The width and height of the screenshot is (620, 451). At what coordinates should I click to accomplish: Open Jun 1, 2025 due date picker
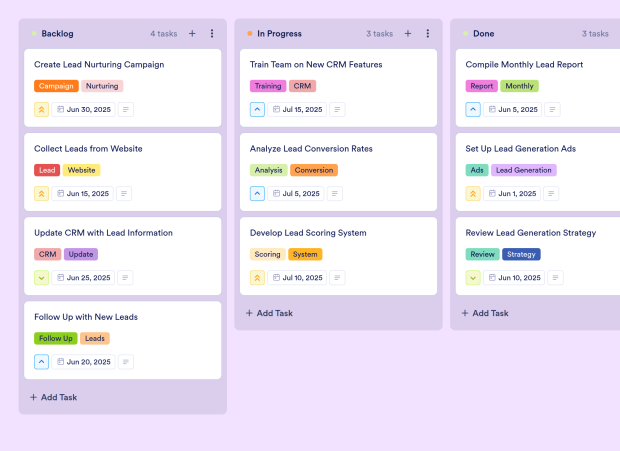(x=512, y=194)
